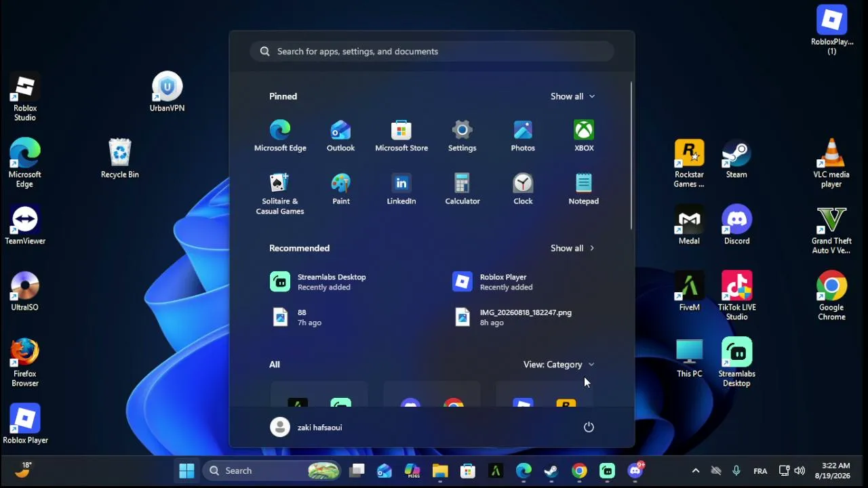The image size is (868, 488).
Task: Select the Grand Theft Auto V desktop icon
Action: [x=831, y=230]
